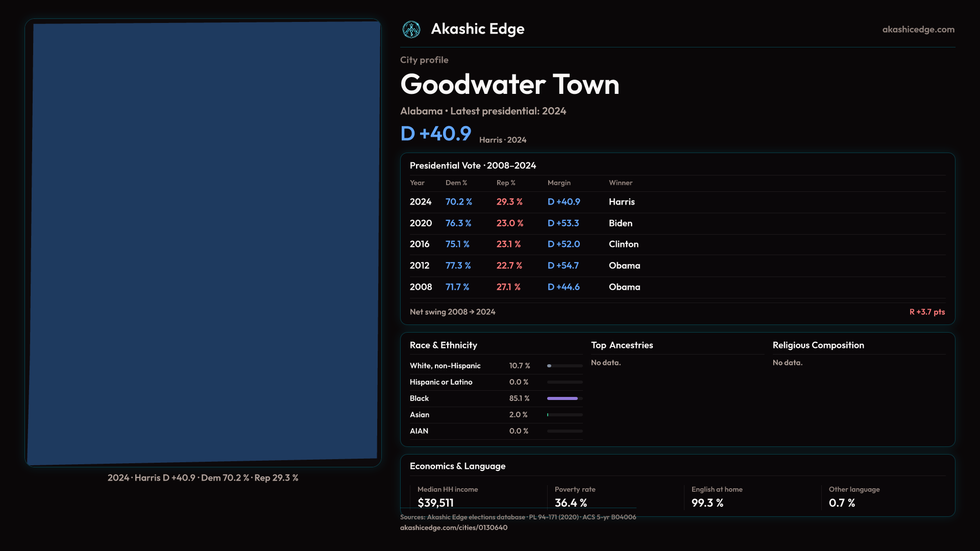Click the D +40.9 headline margin
The width and height of the screenshot is (980, 551).
coord(435,134)
